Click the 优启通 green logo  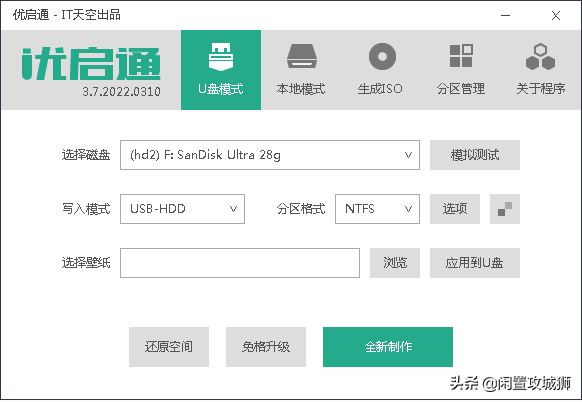click(x=91, y=63)
